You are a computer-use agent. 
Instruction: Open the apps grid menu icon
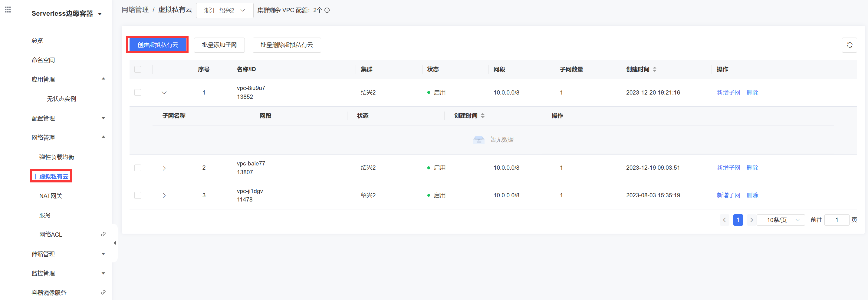pyautogui.click(x=8, y=9)
